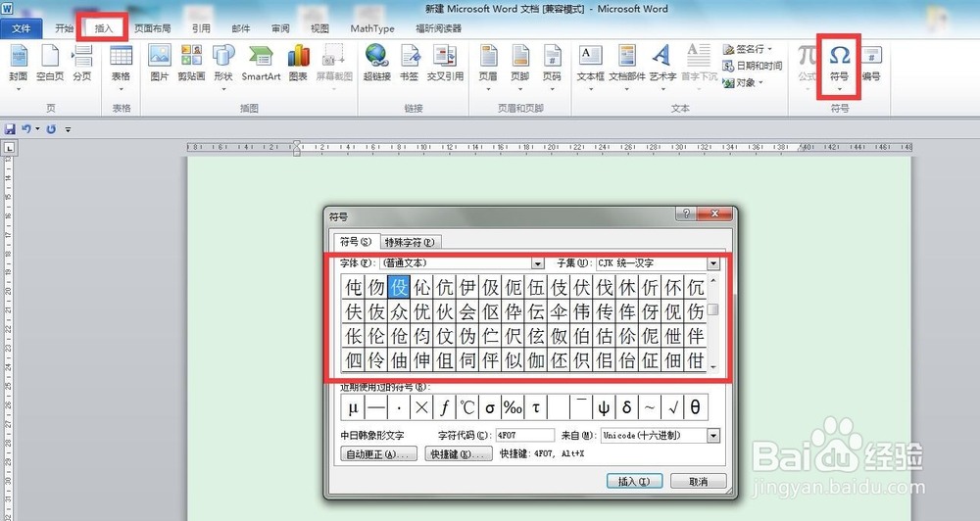Customize the quick access toolbar dropdown

69,129
